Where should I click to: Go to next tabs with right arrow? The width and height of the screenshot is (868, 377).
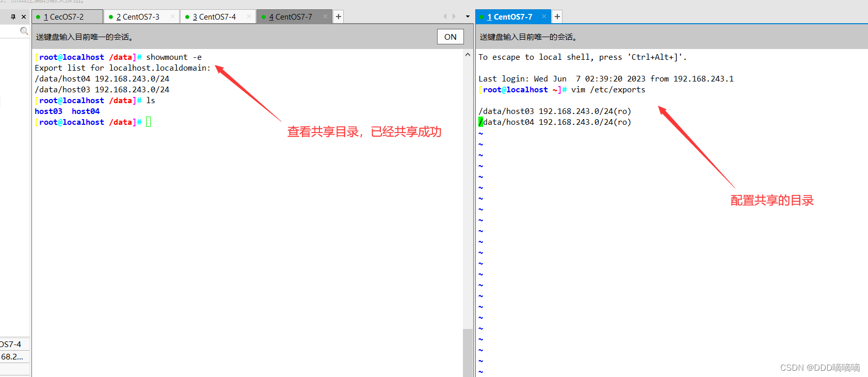point(454,17)
